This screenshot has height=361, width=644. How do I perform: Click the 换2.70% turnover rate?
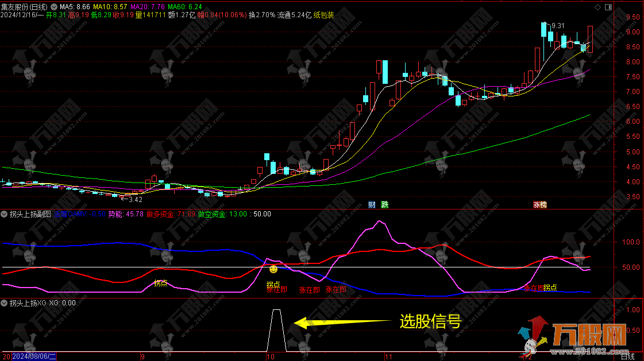click(x=262, y=15)
